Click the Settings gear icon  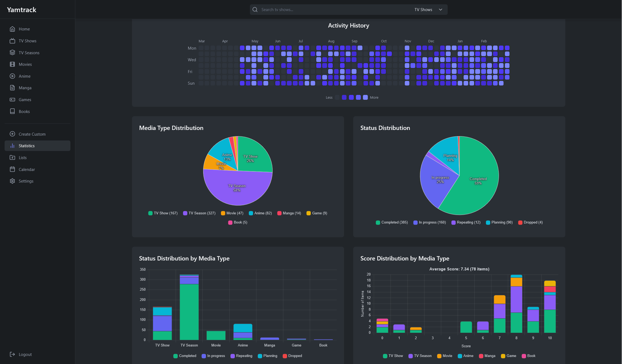[12, 181]
